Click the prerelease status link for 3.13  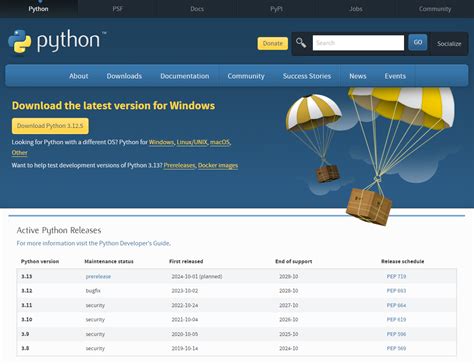click(98, 276)
